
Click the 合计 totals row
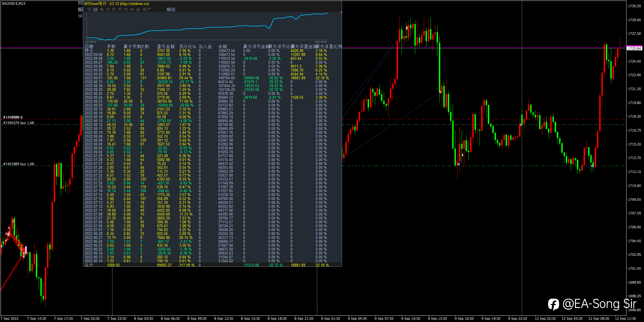pyautogui.click(x=89, y=265)
